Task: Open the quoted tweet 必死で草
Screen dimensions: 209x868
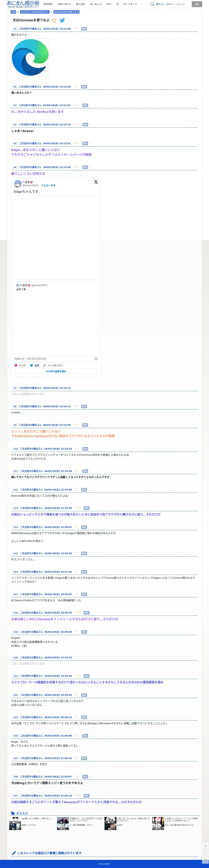Action: (x=56, y=318)
